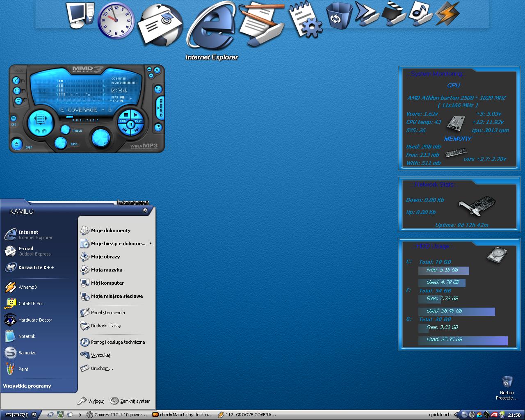Screen dimensions: 525x420
Task: Toggle shuffle in the MMD3 Winamp player
Action: click(16, 80)
